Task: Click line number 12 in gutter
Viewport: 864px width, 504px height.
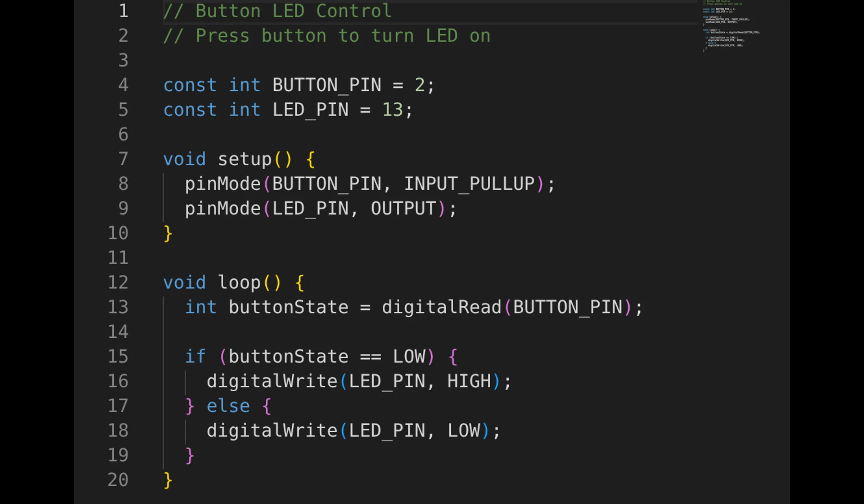Action: [x=118, y=283]
